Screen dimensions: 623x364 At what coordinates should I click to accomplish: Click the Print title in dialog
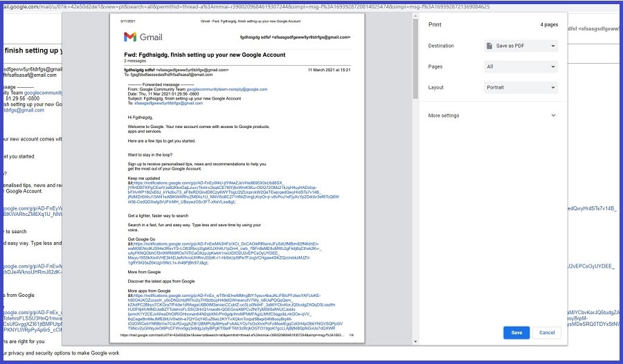click(x=435, y=25)
